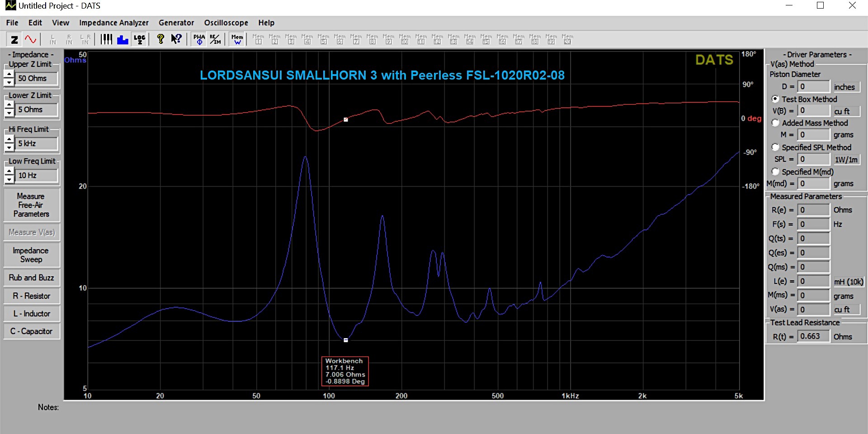
Task: Select the Z impedance analyzer mode icon
Action: pos(14,39)
